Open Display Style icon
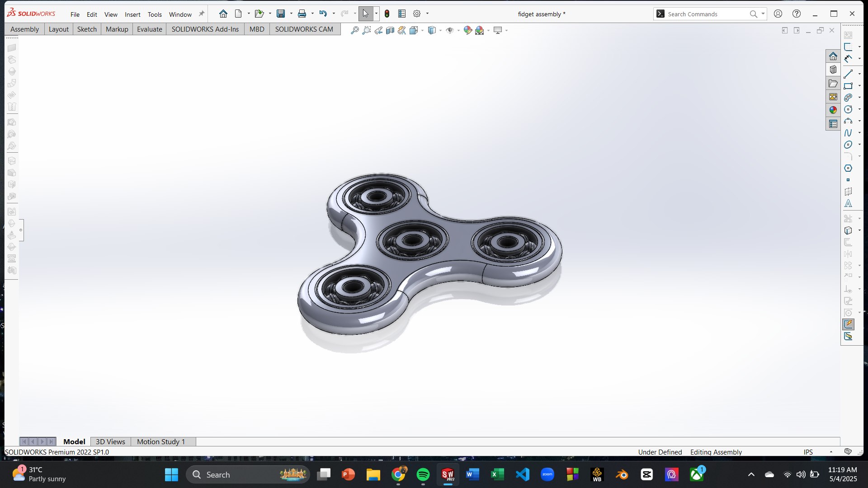The image size is (868, 488). pos(432,30)
